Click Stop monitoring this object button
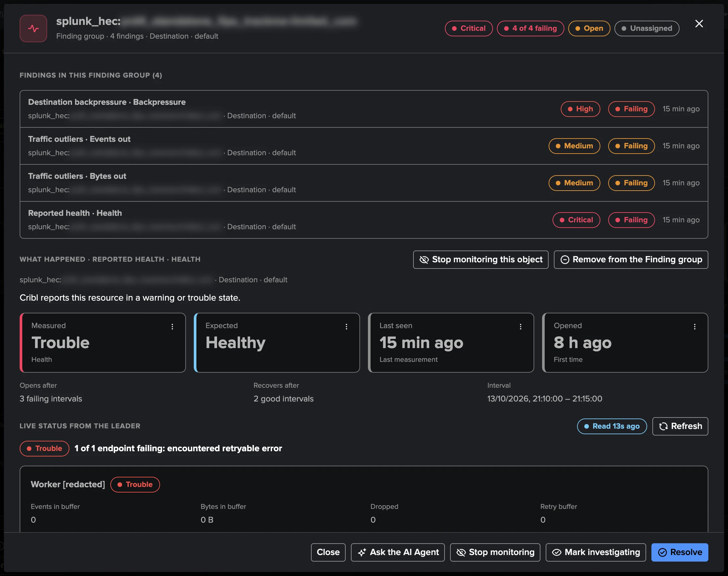Viewport: 728px width, 576px height. click(x=481, y=259)
